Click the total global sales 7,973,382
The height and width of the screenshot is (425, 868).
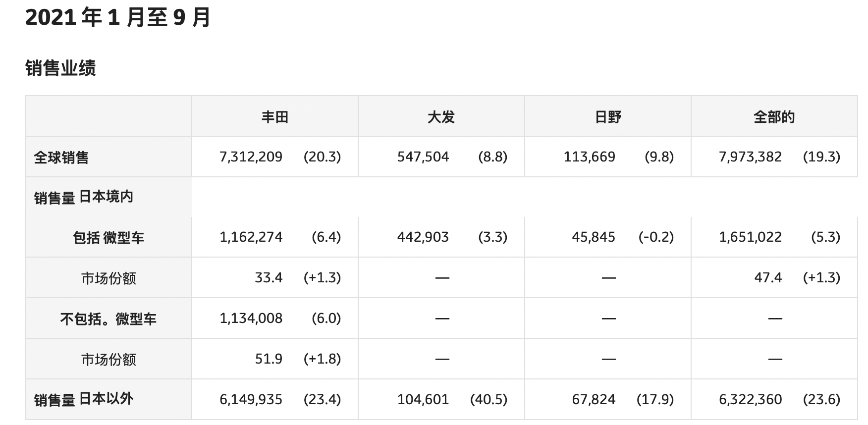(751, 157)
